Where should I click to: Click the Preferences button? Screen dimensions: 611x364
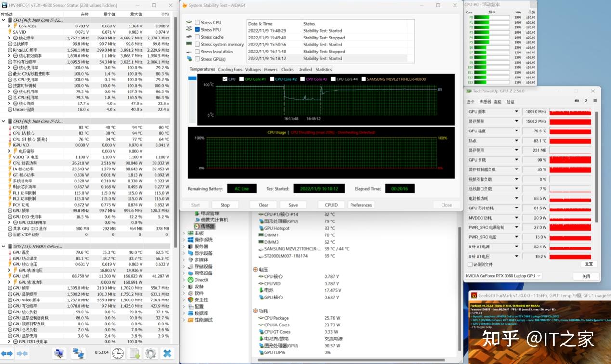click(361, 205)
